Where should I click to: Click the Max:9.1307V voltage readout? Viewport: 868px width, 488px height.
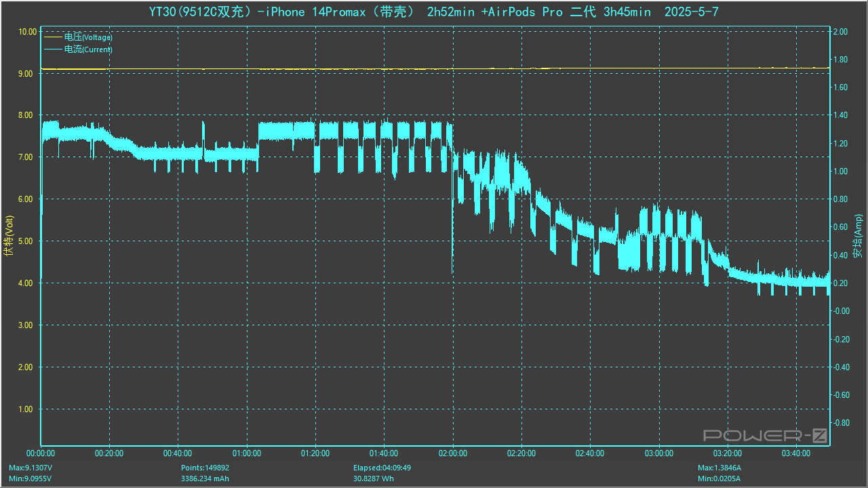click(x=31, y=468)
